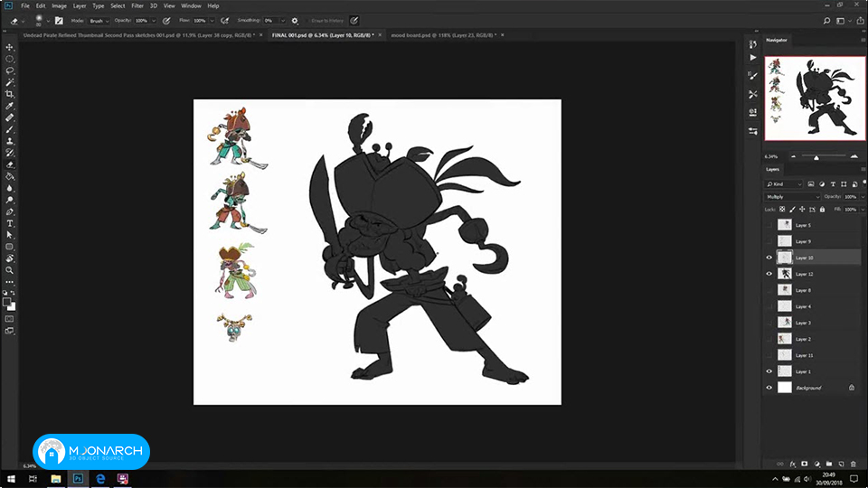Select the Elliptical Marquee tool
The height and width of the screenshot is (488, 868).
tap(9, 59)
